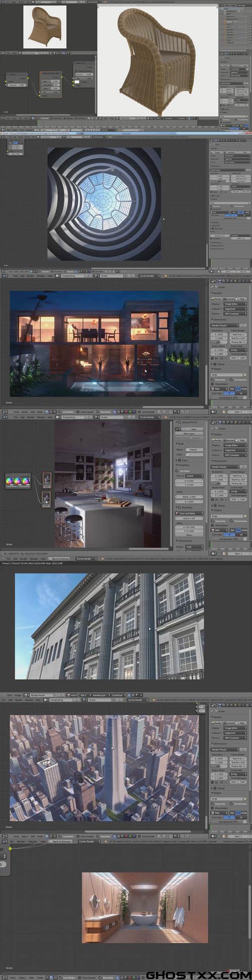Viewport: 252px width, 980px height.
Task: Select BW color mode in night house Output panel
Action: [x=232, y=389]
